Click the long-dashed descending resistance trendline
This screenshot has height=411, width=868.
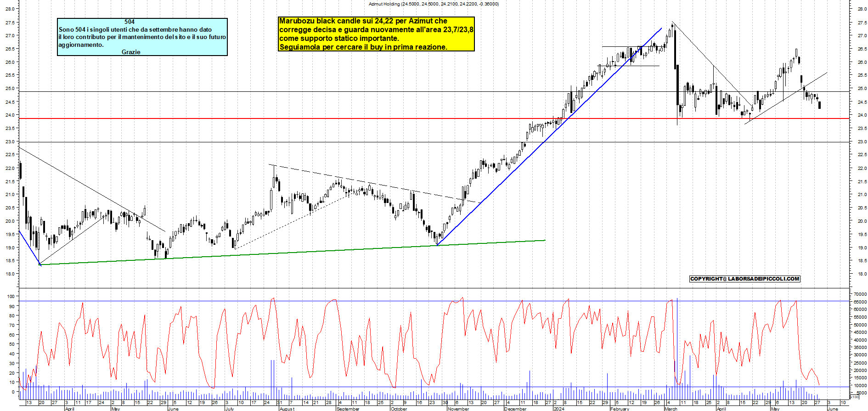(x=374, y=183)
